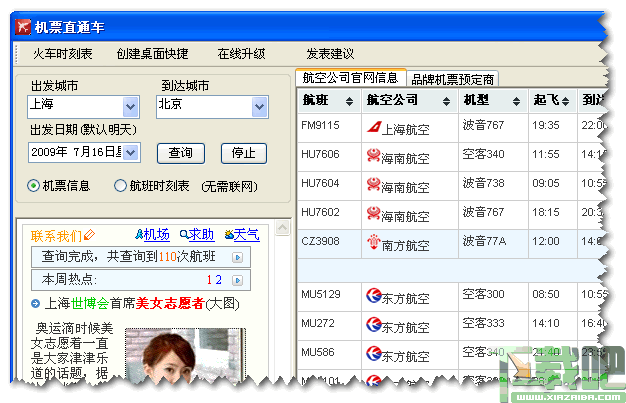Click the pencil icon beside 联系我们

pyautogui.click(x=89, y=235)
